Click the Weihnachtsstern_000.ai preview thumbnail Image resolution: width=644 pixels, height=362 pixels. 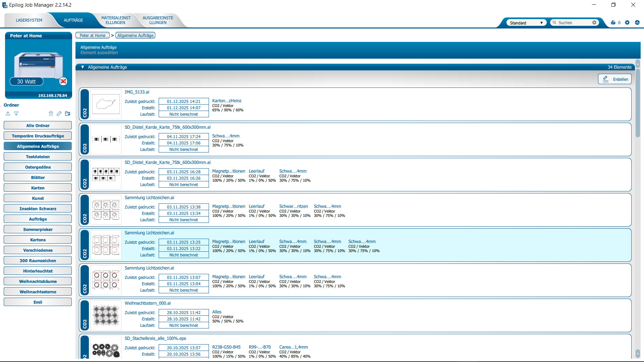tap(106, 315)
